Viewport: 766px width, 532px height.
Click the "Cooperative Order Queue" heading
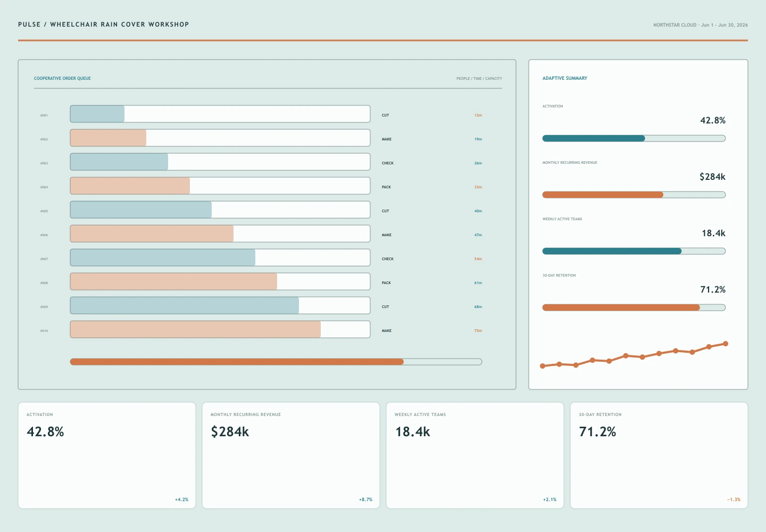pyautogui.click(x=62, y=78)
